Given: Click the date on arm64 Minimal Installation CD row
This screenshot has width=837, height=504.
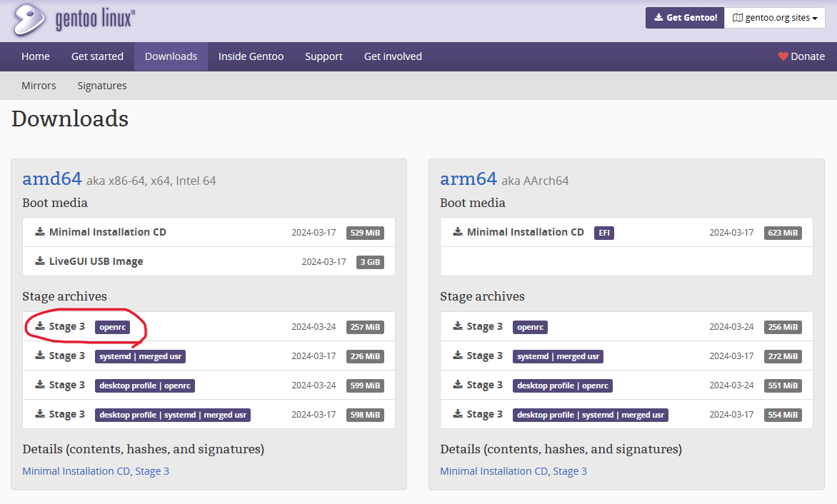Looking at the screenshot, I should pos(731,233).
